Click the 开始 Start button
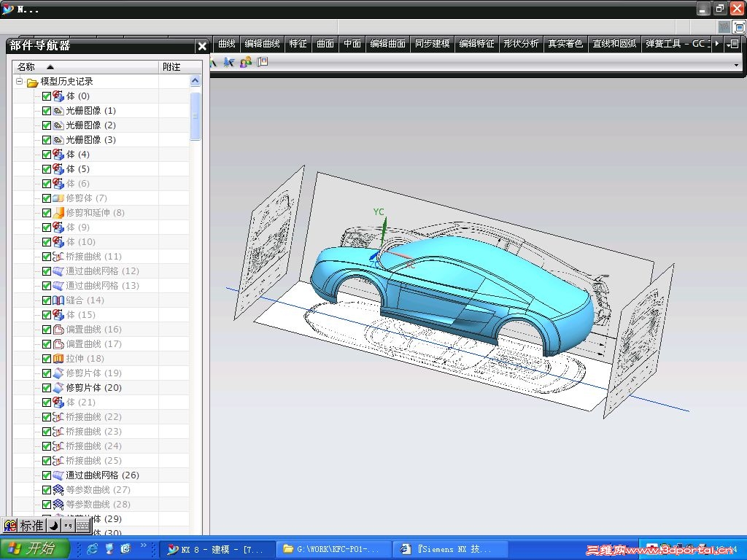This screenshot has width=747, height=560. (35, 548)
